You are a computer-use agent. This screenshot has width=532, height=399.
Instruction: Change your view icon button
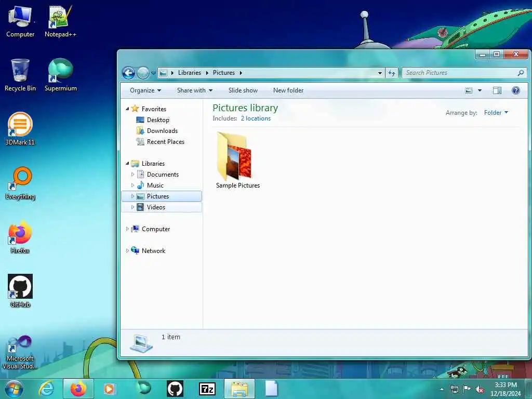pyautogui.click(x=469, y=90)
